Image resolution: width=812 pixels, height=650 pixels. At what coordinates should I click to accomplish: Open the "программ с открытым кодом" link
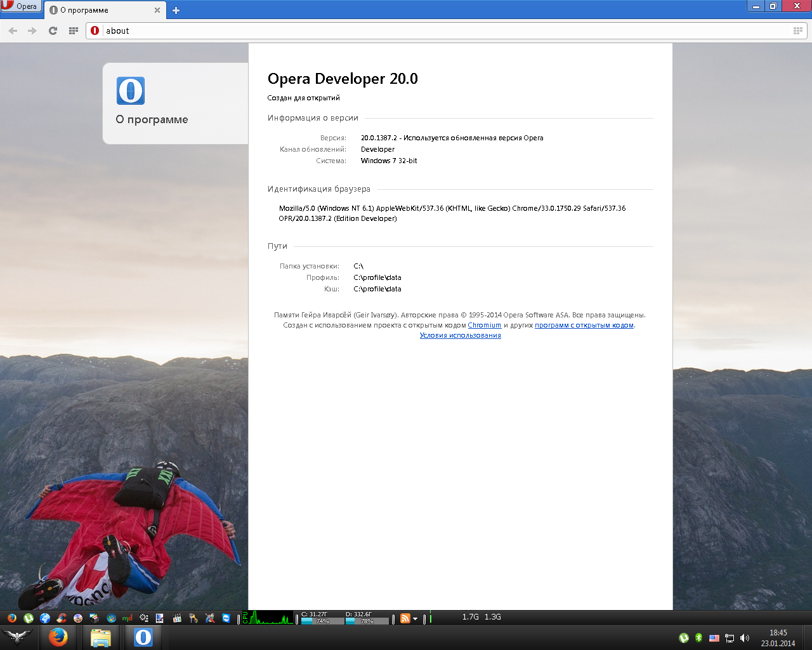(584, 325)
